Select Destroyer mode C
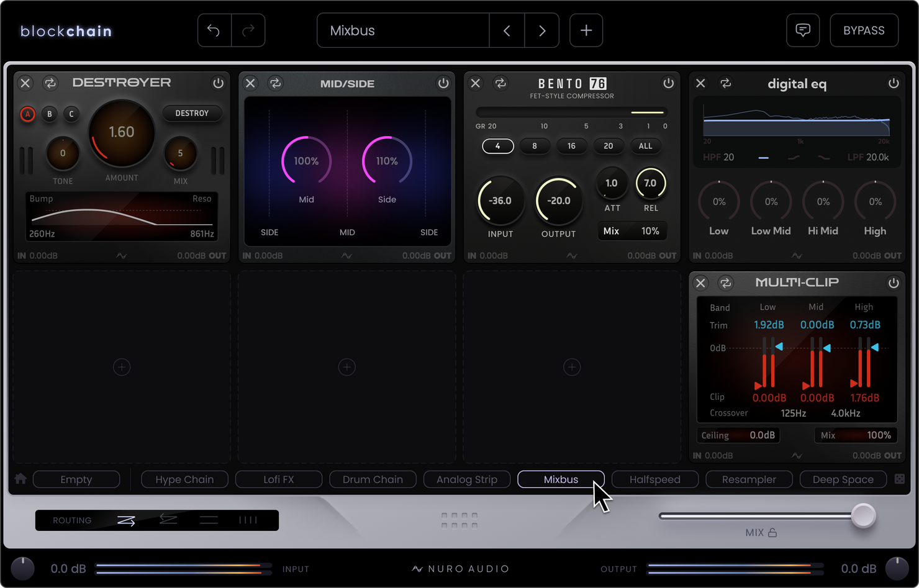Screen dimensions: 919x588 pyautogui.click(x=71, y=114)
